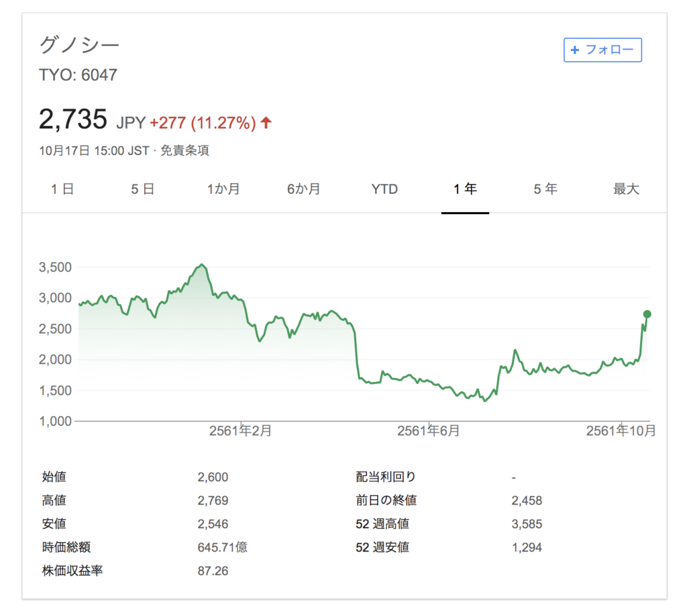Open the YTD range tab
Viewport: 687px width, 616px height.
pyautogui.click(x=384, y=189)
